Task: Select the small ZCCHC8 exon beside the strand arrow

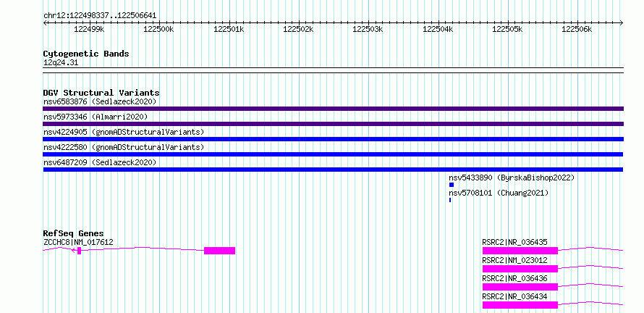Action: pyautogui.click(x=80, y=251)
